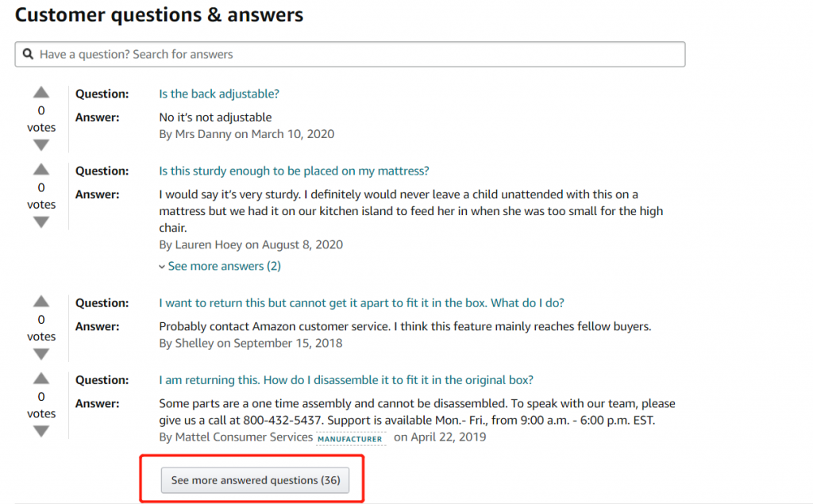Click the chevron next to See more answers
The image size is (813, 504).
[x=163, y=265]
